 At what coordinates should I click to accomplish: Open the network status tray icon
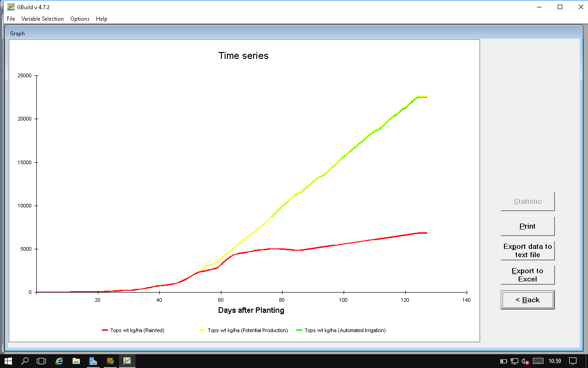tap(514, 361)
